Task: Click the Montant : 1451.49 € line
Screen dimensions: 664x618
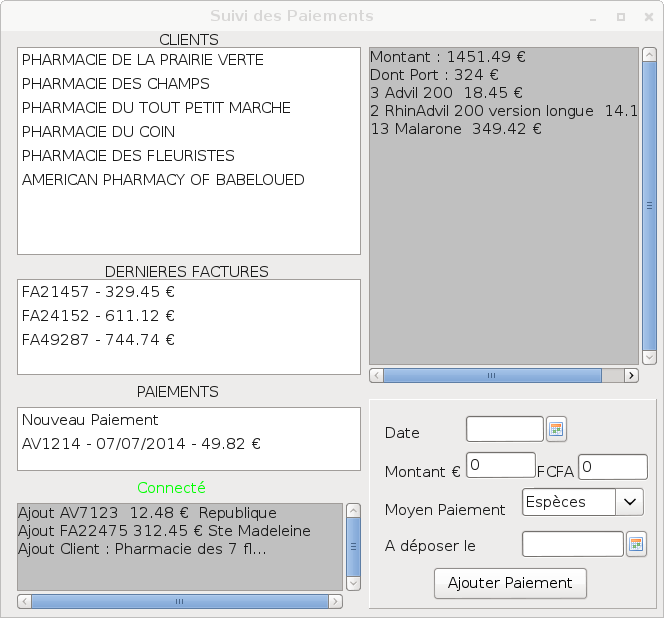Action: click(448, 57)
